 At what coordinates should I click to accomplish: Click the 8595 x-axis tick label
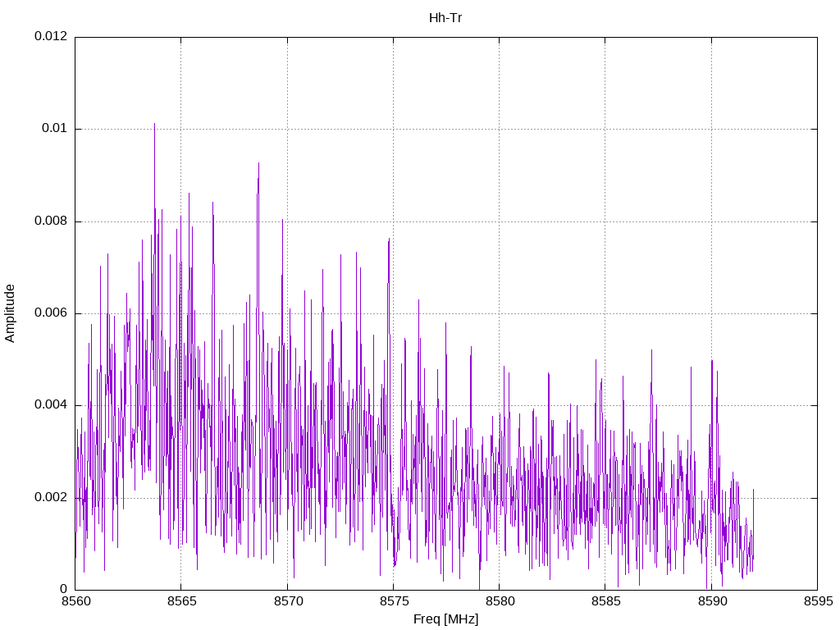(818, 601)
